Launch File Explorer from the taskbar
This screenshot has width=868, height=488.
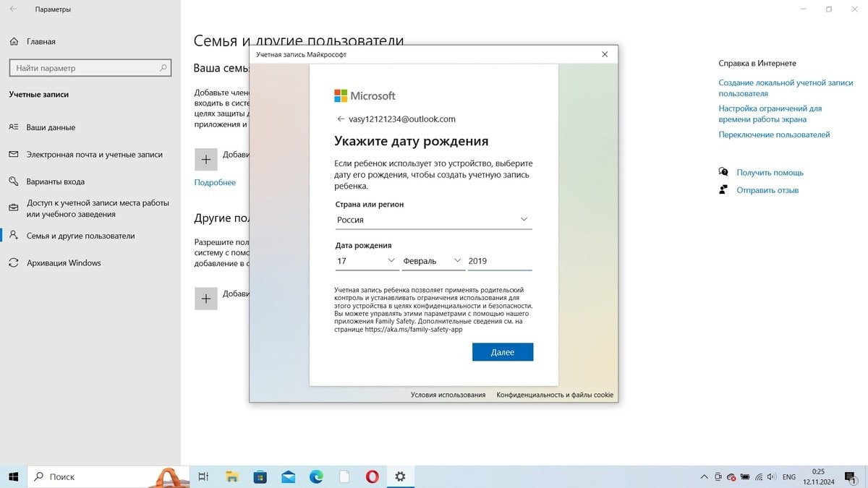[232, 476]
